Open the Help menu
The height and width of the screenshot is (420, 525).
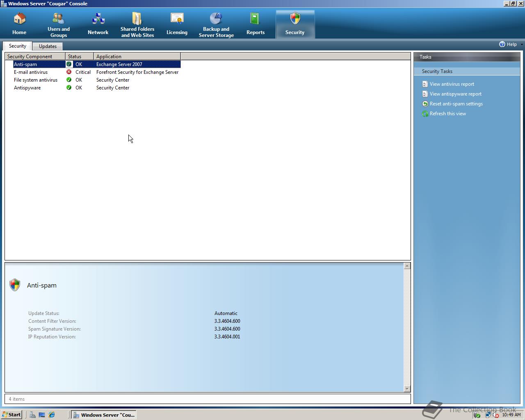click(508, 44)
